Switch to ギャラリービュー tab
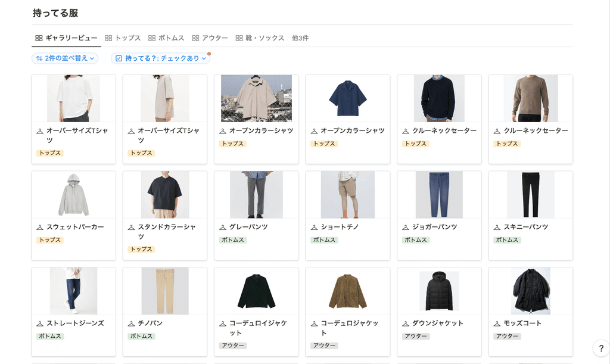This screenshot has height=364, width=610. tap(66, 38)
